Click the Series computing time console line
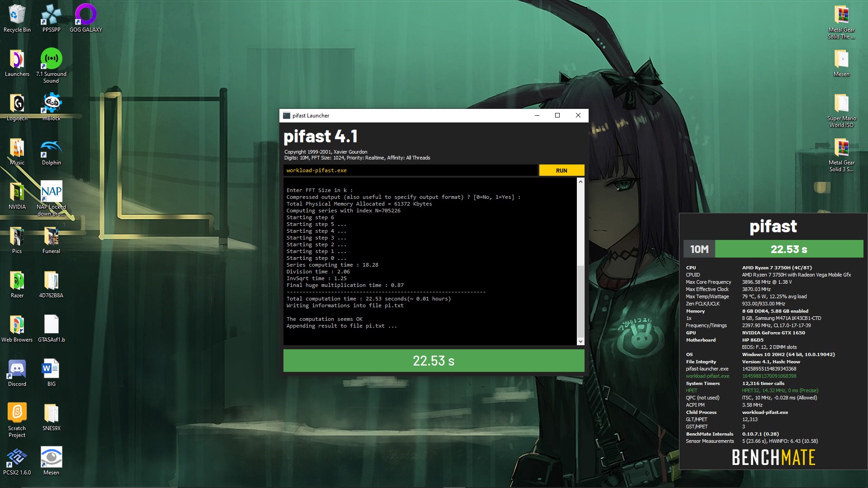The width and height of the screenshot is (868, 488). (x=332, y=265)
